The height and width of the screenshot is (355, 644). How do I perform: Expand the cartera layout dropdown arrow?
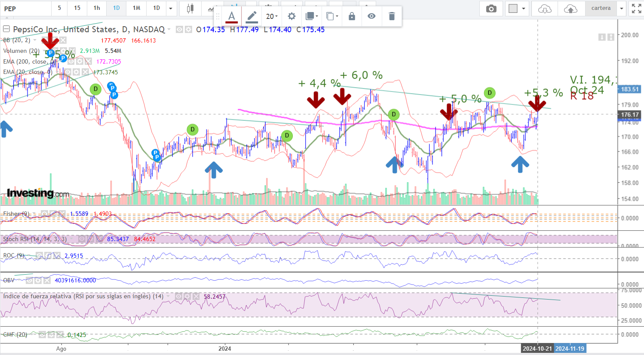[x=621, y=9]
